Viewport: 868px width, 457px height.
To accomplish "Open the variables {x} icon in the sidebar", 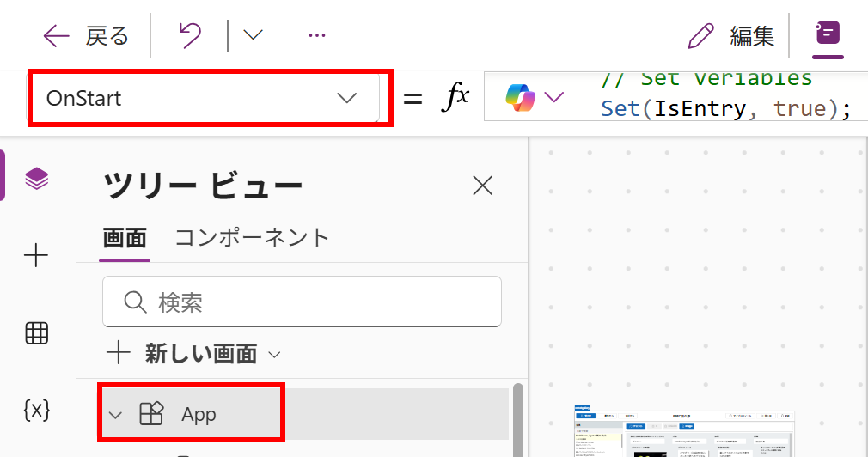I will pos(36,411).
